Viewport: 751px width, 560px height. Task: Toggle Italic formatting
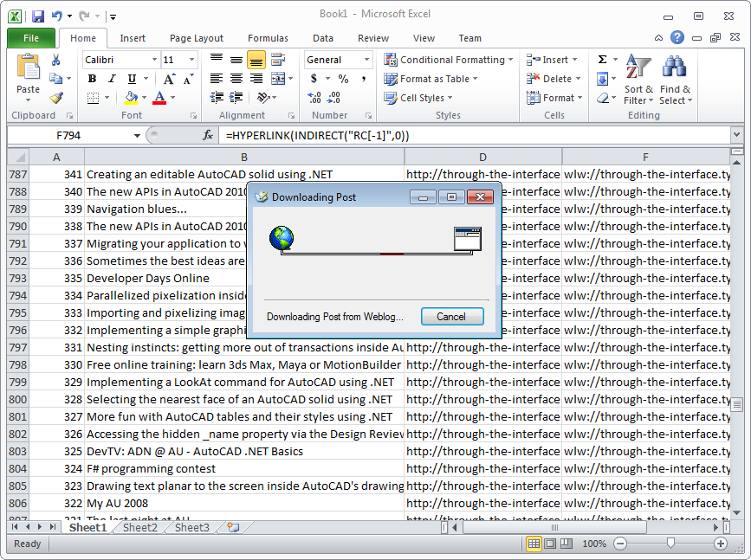(110, 79)
